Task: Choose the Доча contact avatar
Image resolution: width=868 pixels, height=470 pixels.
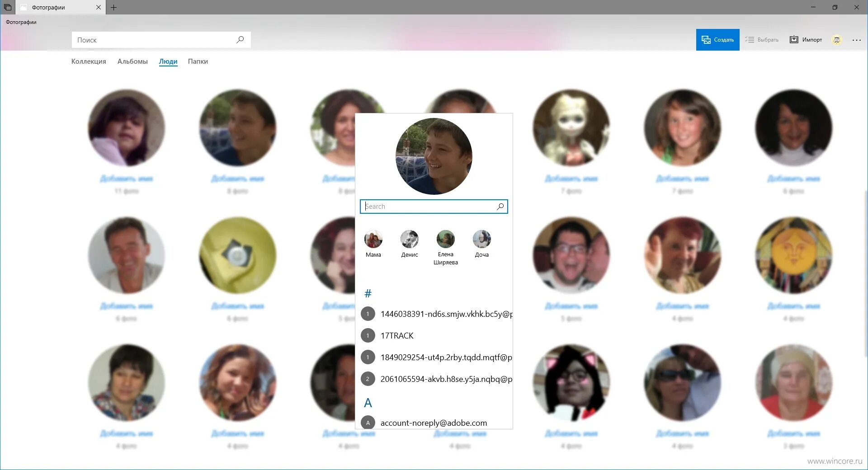Action: [x=482, y=239]
